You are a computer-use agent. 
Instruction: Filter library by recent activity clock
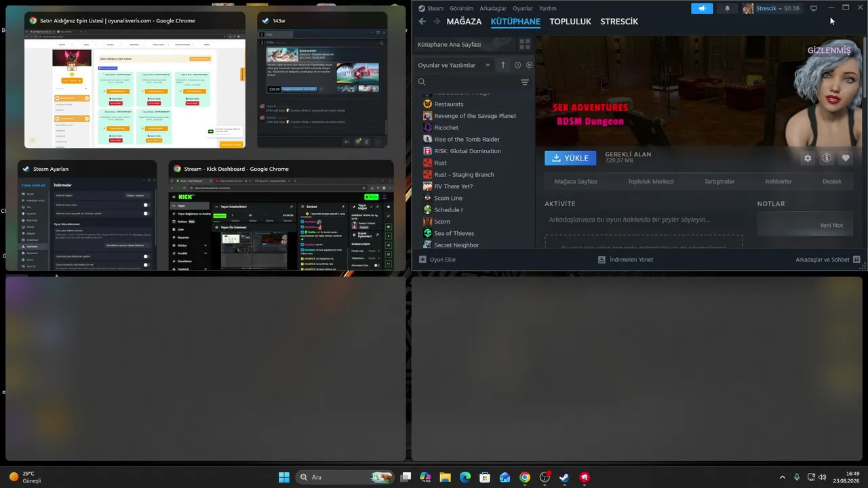[517, 65]
